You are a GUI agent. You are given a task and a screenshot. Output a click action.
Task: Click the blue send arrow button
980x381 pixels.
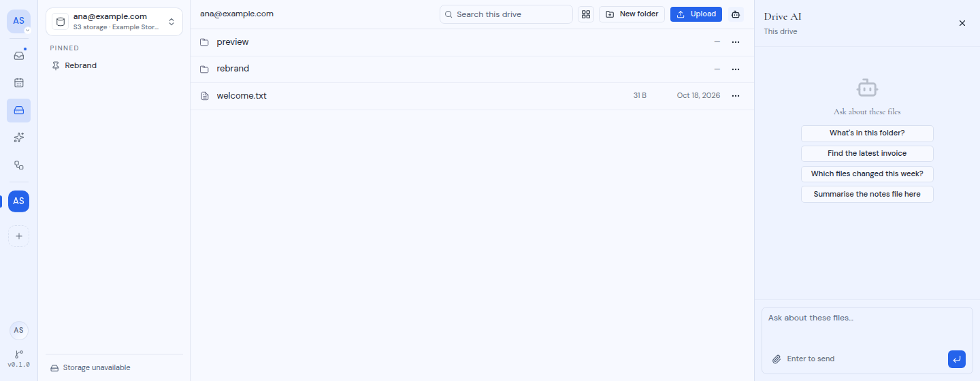[x=957, y=359]
